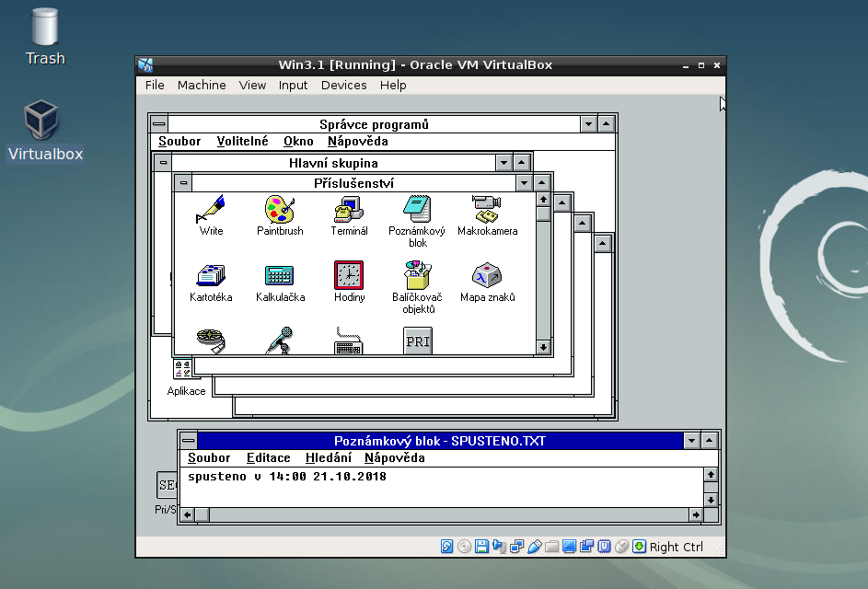Select the Virtualbox desktop shortcut icon
The height and width of the screenshot is (589, 868).
coord(41,119)
